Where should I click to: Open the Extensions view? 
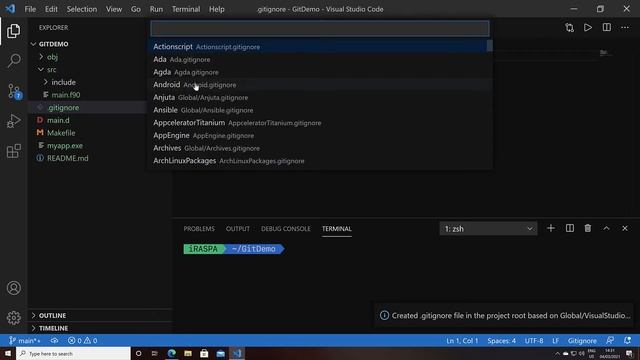pos(13,151)
